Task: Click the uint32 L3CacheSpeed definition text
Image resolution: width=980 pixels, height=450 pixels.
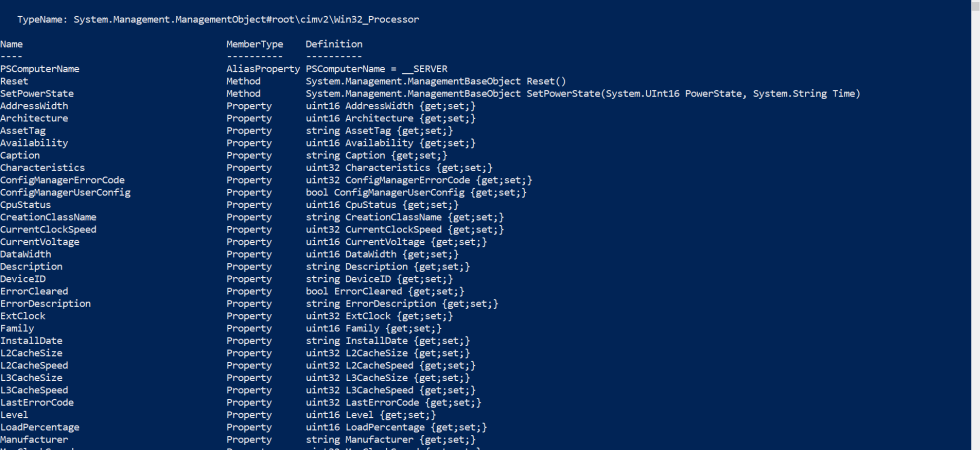Action: [x=391, y=390]
